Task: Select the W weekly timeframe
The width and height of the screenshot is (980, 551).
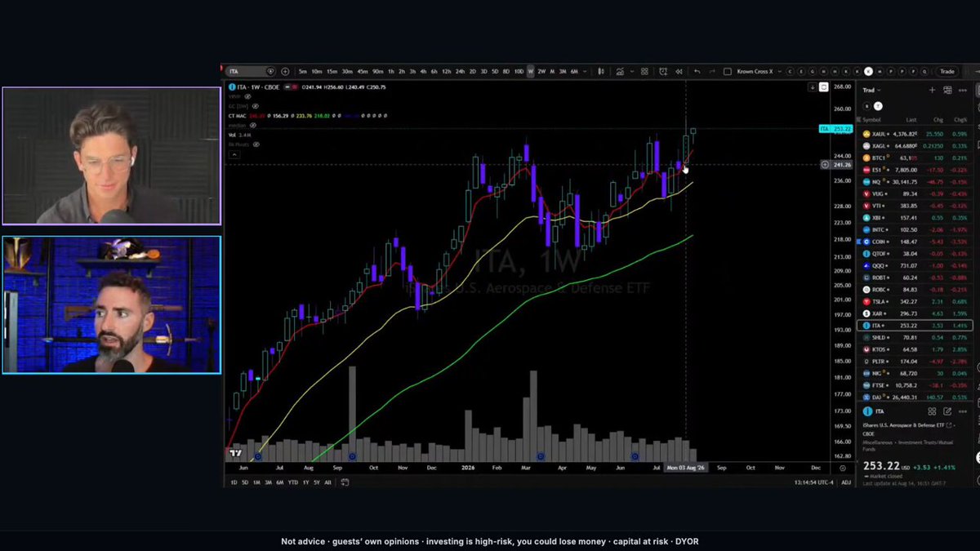Action: (x=530, y=71)
